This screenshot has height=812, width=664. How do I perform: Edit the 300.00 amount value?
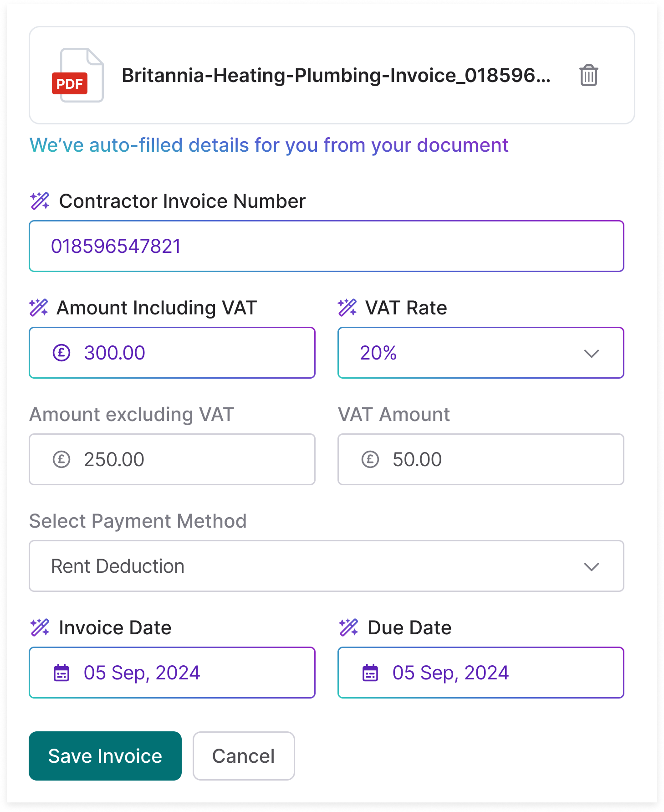pos(115,352)
